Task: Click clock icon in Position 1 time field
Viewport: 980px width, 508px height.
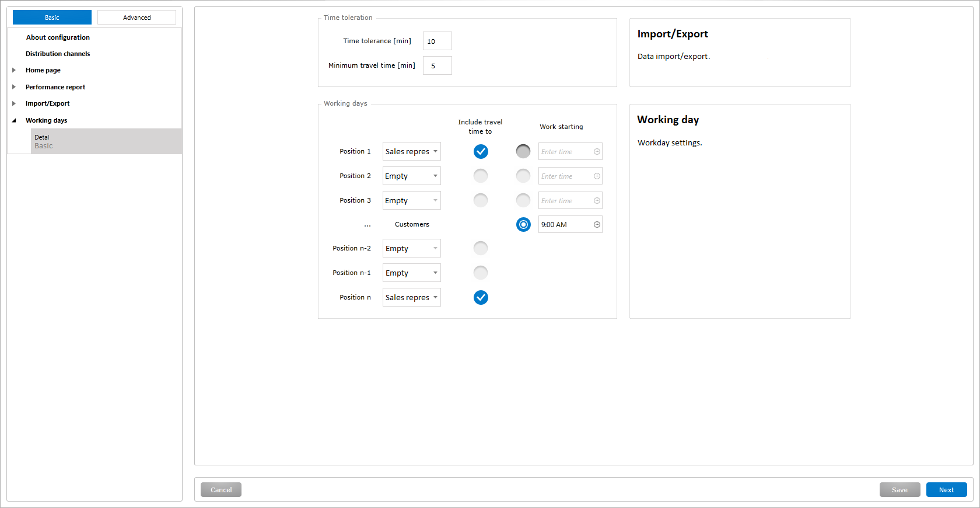Action: pyautogui.click(x=597, y=152)
